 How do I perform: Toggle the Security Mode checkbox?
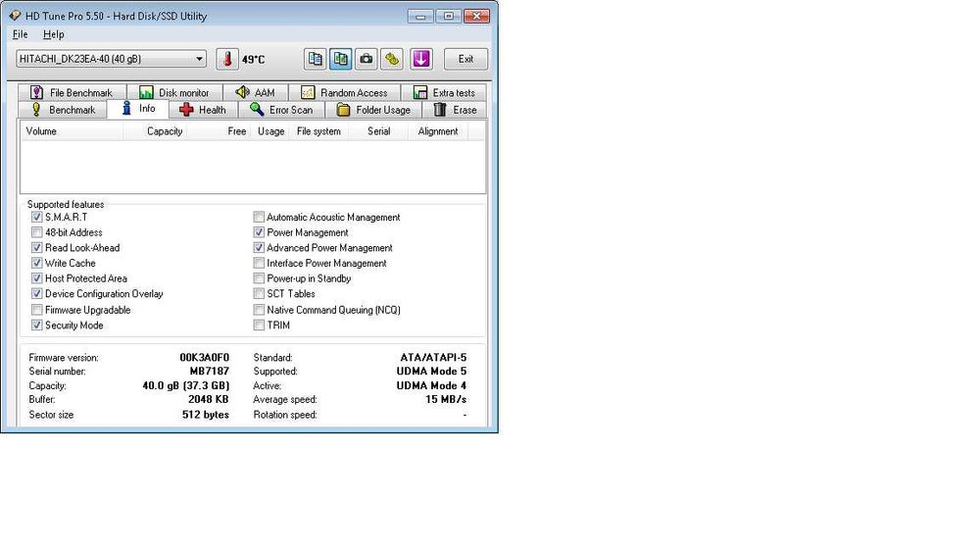tap(37, 326)
